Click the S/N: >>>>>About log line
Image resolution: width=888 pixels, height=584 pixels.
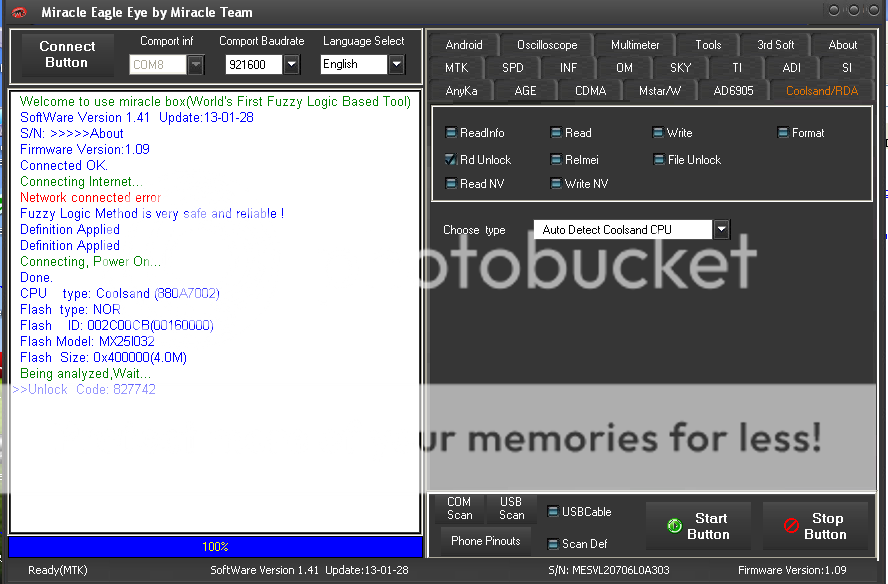tap(71, 133)
